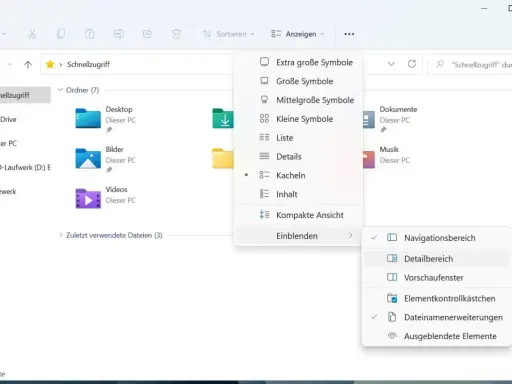Open Anzeigen dropdown in toolbar

click(x=297, y=34)
